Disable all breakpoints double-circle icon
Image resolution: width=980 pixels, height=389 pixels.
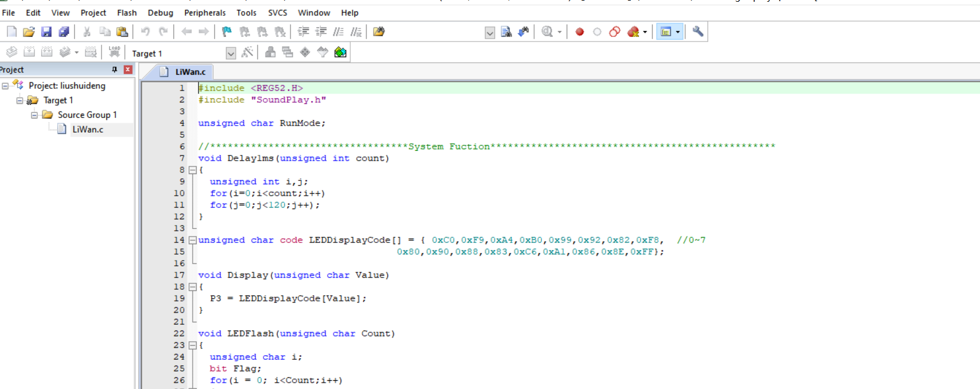tap(615, 32)
